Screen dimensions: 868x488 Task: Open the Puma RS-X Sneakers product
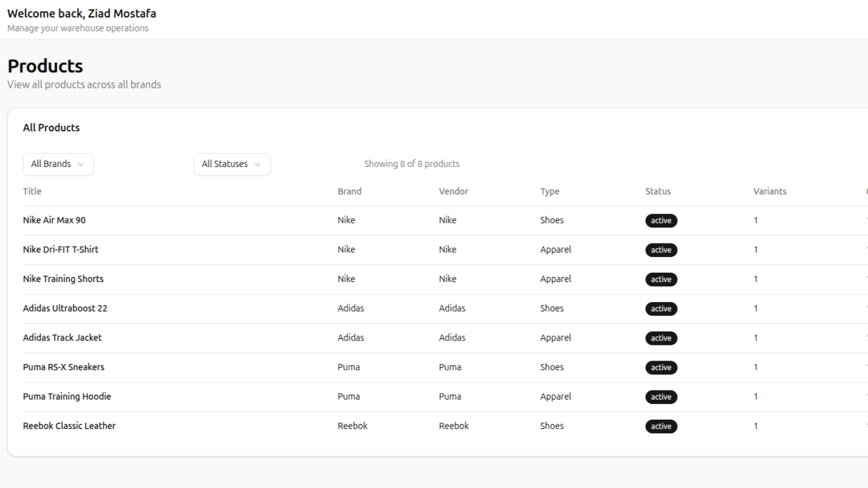point(63,367)
